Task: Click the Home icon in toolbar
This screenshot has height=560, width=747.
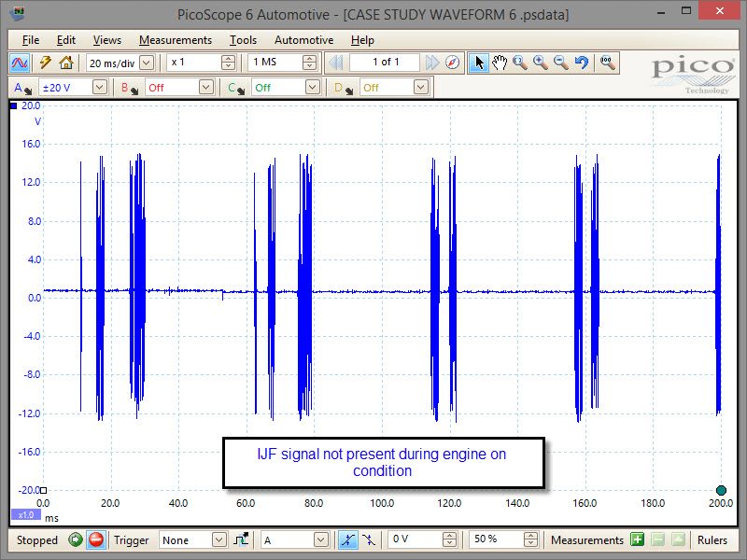Action: [66, 63]
